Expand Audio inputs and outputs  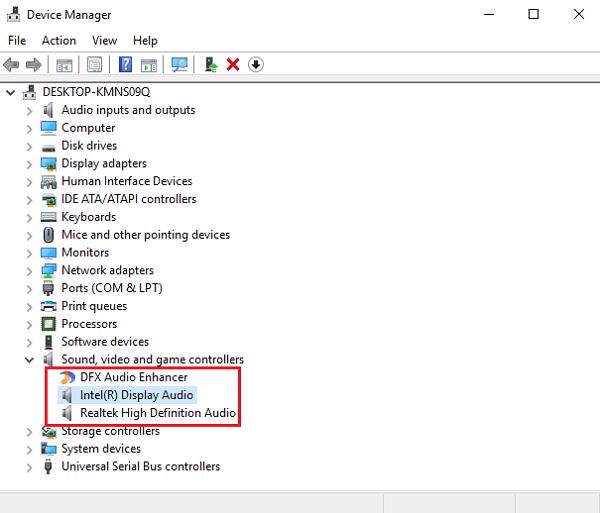(x=29, y=111)
